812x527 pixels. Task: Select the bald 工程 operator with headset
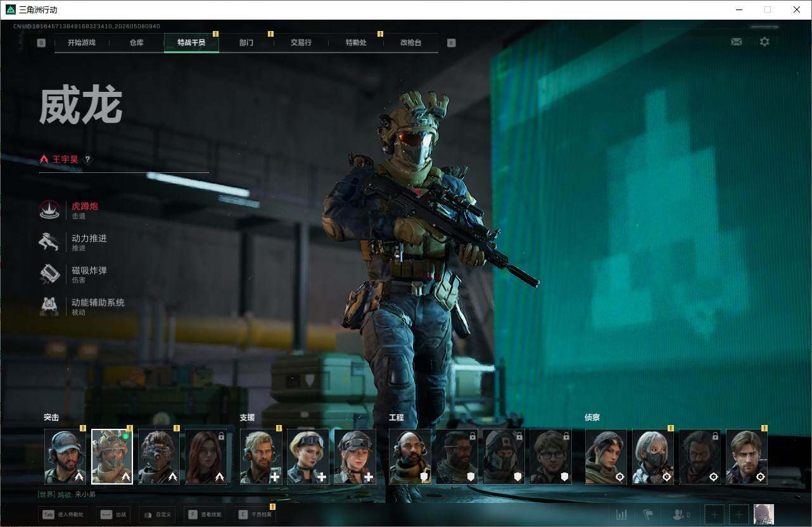410,457
